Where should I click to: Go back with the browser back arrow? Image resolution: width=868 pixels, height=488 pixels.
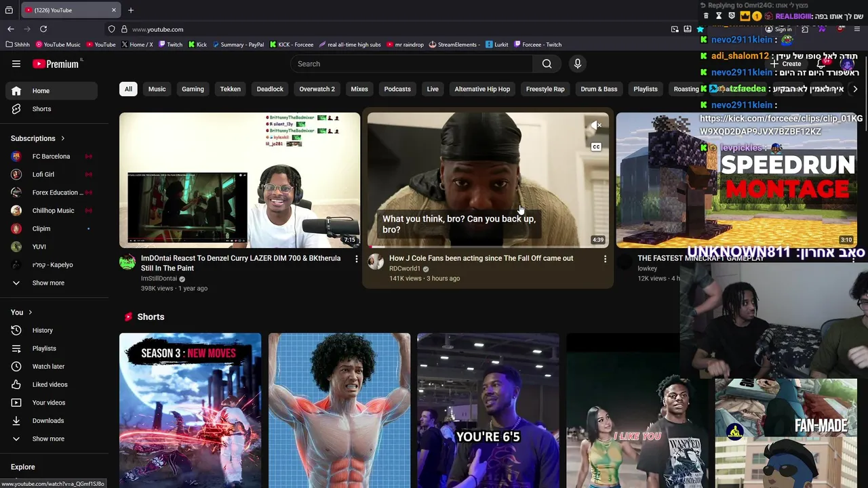(x=11, y=29)
